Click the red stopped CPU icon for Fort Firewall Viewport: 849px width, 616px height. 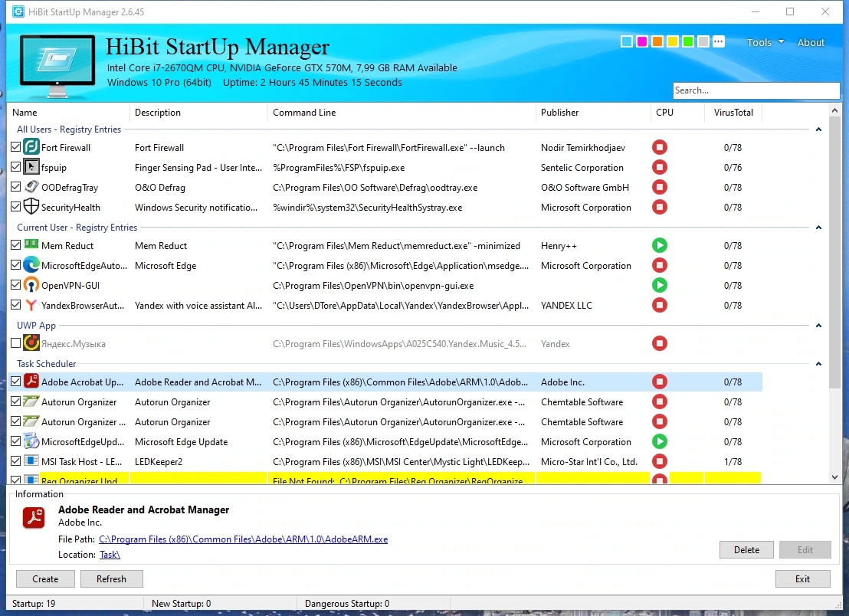[x=660, y=147]
